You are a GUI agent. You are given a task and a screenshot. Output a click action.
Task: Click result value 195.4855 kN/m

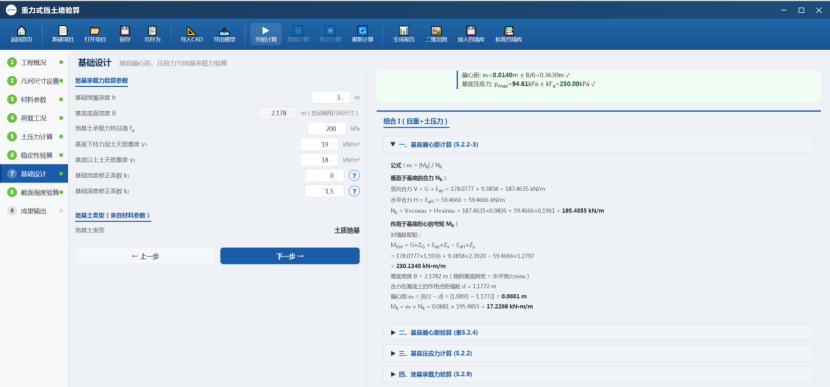pyautogui.click(x=582, y=211)
